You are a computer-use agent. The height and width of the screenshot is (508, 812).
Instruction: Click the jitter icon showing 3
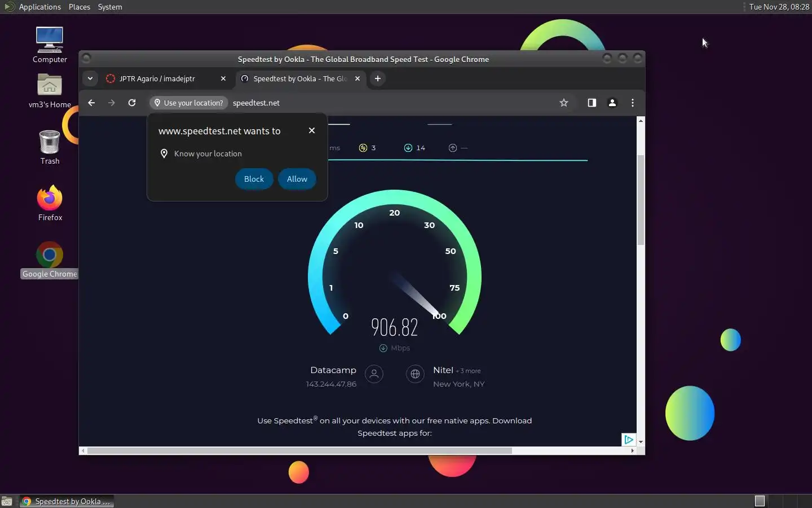(363, 148)
